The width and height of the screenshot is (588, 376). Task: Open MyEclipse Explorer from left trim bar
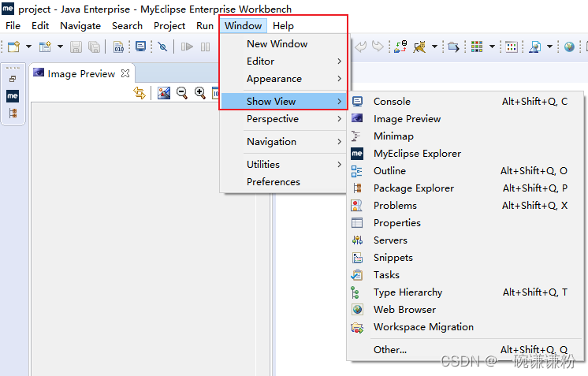point(13,96)
